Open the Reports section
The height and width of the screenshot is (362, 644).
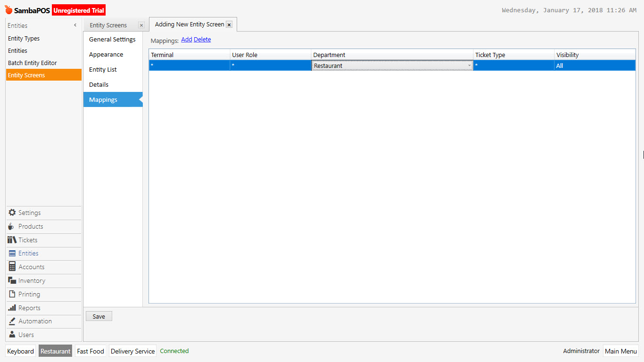coord(28,308)
